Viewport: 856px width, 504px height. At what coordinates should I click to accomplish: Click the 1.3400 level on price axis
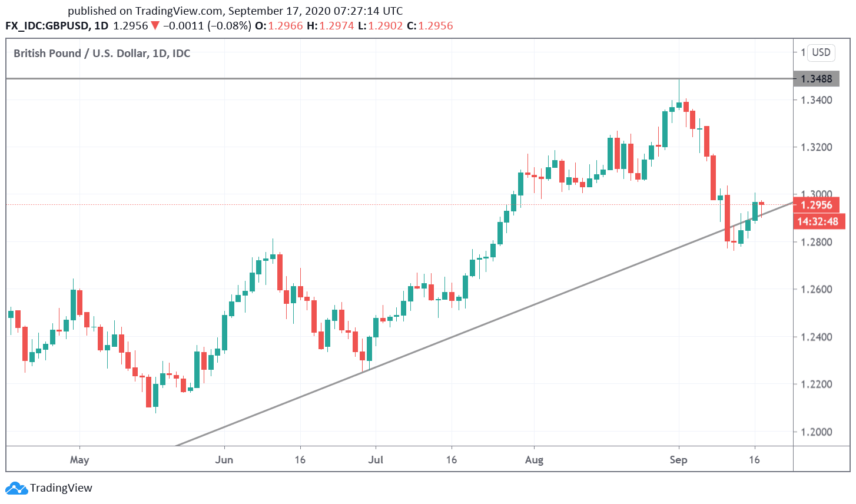point(816,100)
